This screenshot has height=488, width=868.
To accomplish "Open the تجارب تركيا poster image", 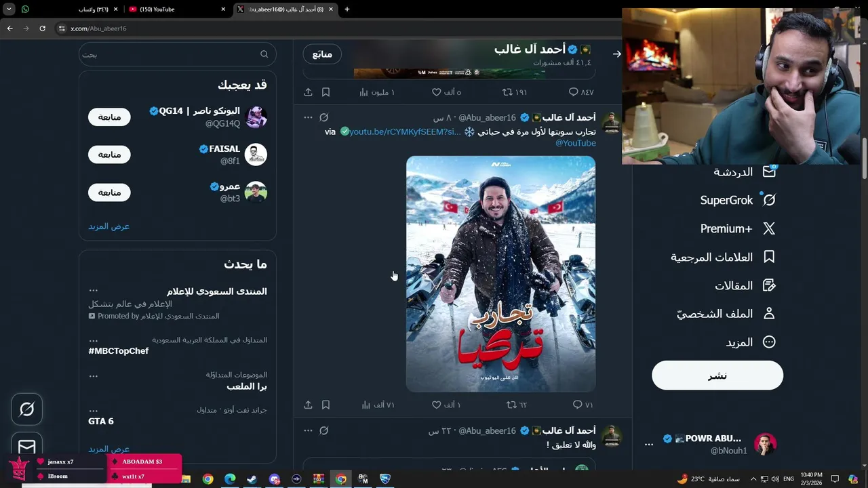I will 500,274.
